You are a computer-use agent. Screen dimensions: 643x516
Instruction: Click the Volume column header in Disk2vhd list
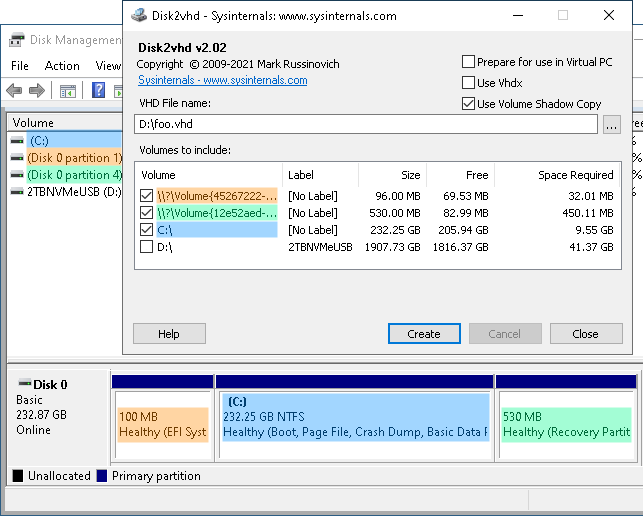(209, 175)
